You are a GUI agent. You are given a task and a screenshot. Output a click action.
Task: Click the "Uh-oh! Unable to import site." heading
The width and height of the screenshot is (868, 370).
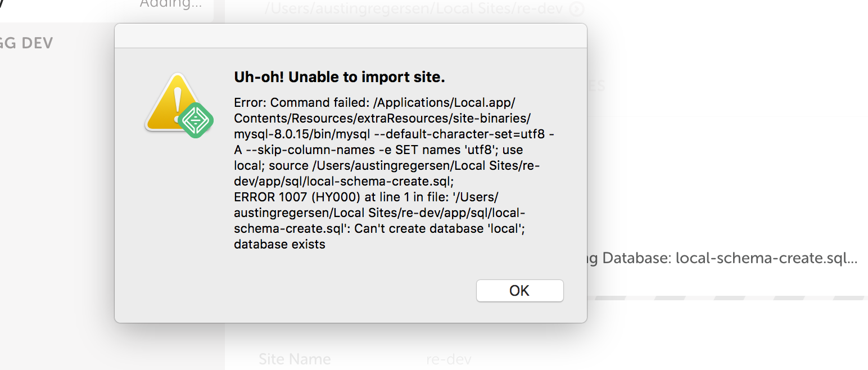340,78
